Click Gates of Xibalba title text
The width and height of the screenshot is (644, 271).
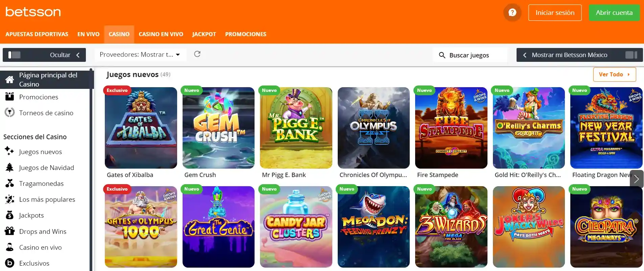pos(130,175)
